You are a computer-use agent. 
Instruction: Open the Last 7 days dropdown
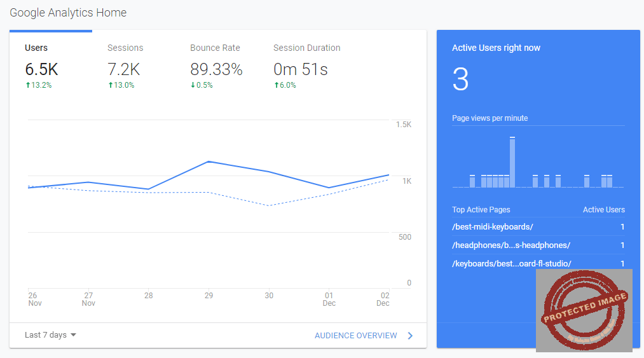tap(50, 335)
